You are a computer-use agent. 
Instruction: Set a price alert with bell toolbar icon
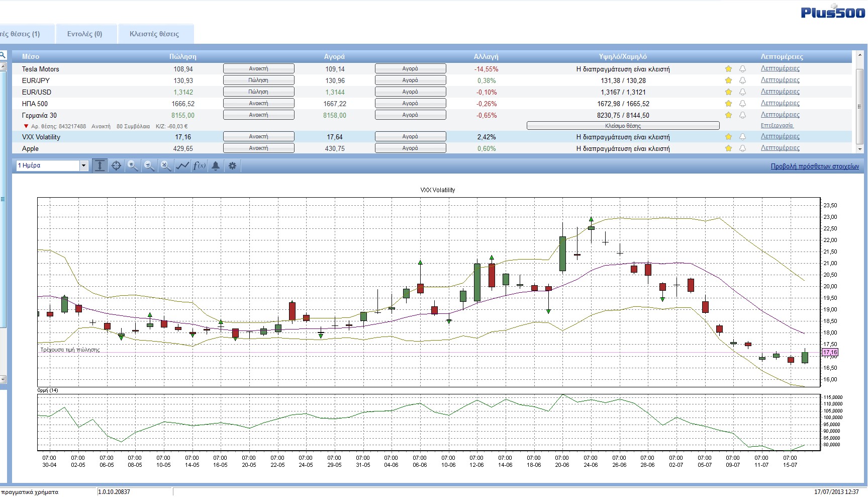coord(216,165)
